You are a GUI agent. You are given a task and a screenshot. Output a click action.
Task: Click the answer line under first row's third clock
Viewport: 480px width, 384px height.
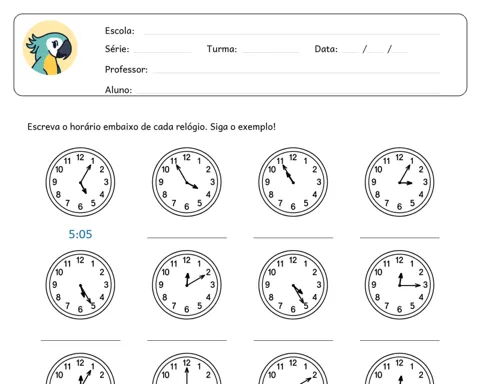coord(293,238)
